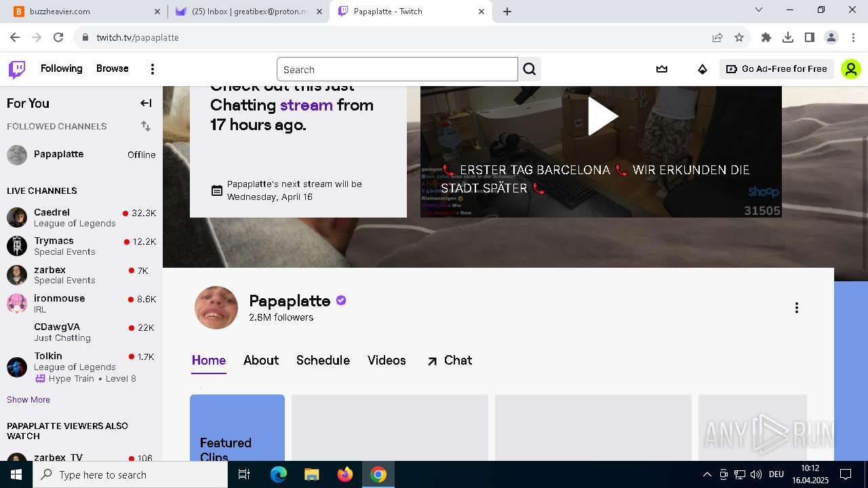Open the Get Bits icon
The height and width of the screenshot is (488, 868).
tap(703, 69)
